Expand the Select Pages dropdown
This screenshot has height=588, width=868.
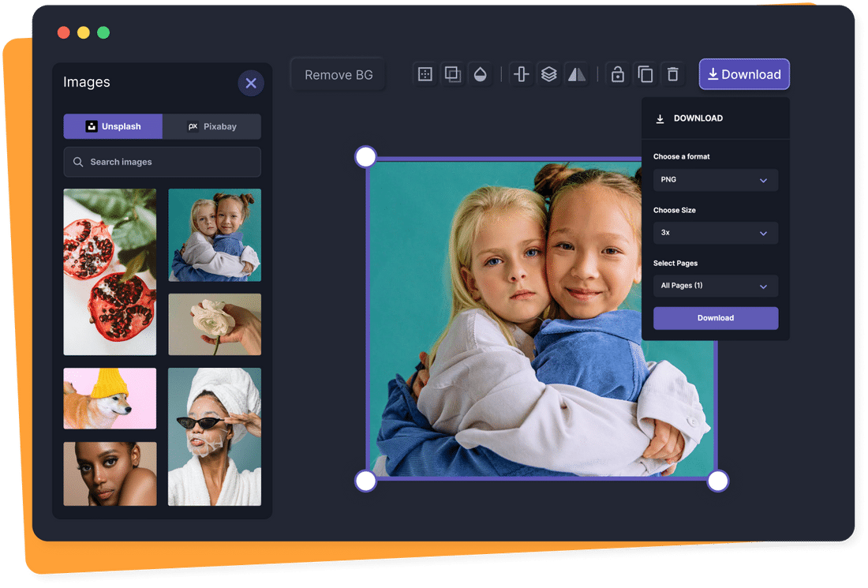(715, 286)
